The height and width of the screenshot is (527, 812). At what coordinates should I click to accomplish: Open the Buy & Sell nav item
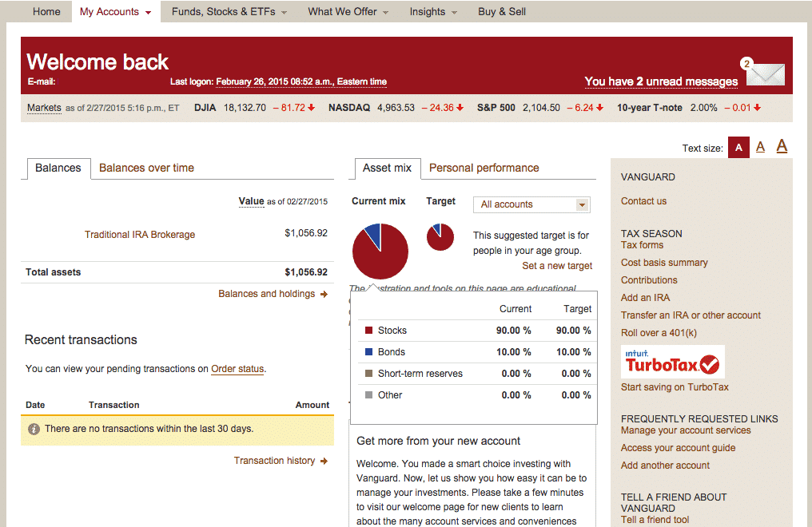(x=501, y=11)
